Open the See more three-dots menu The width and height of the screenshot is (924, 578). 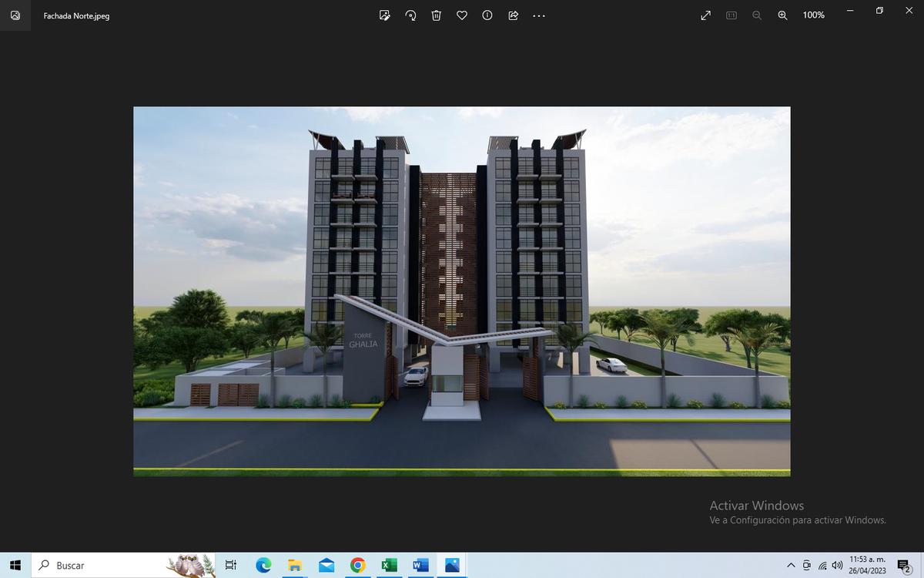click(x=538, y=15)
